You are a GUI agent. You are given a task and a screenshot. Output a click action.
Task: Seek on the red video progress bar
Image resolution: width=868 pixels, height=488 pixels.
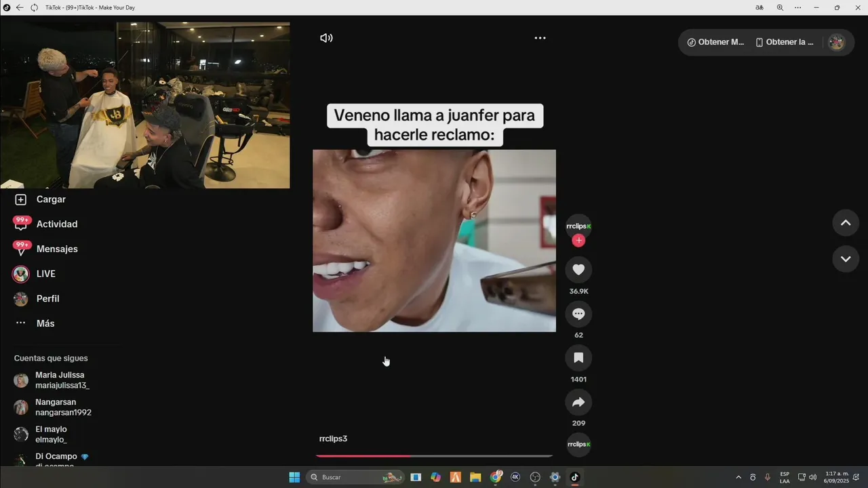click(x=434, y=456)
